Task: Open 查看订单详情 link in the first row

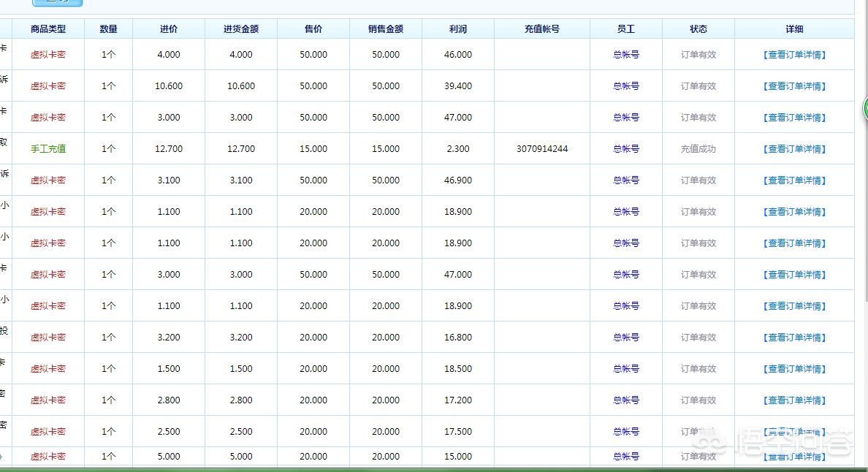Action: click(794, 54)
